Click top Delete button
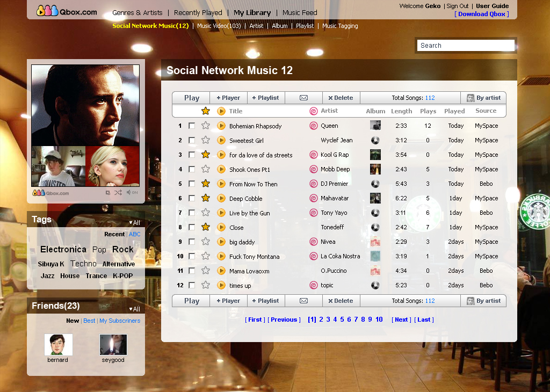 click(x=341, y=98)
